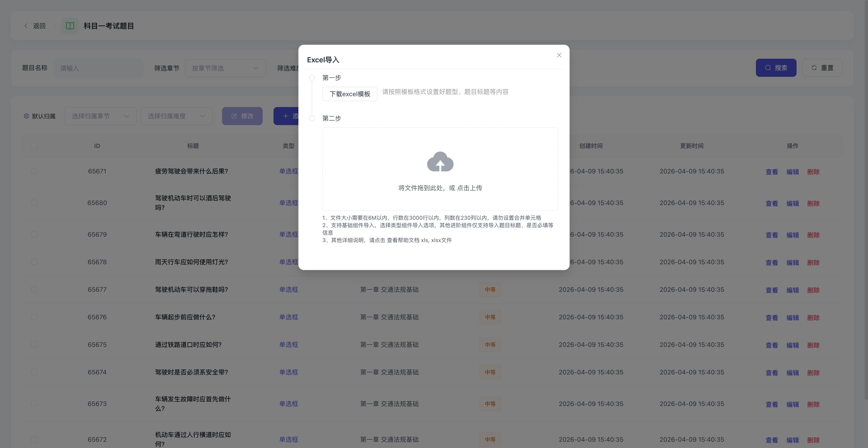Click 将文件拖到此处，或 点击上传 text

pos(440,188)
